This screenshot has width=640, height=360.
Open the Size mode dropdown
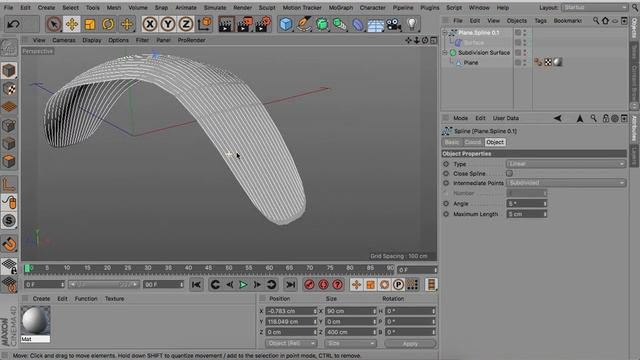coord(350,343)
